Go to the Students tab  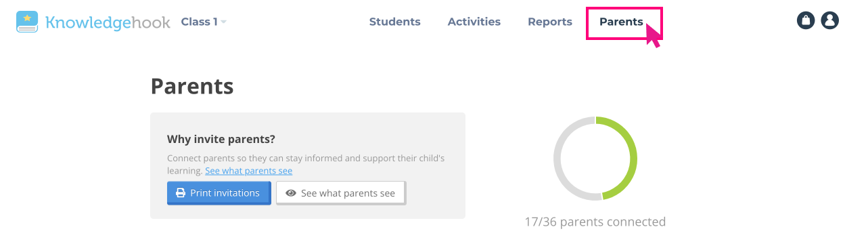click(394, 22)
